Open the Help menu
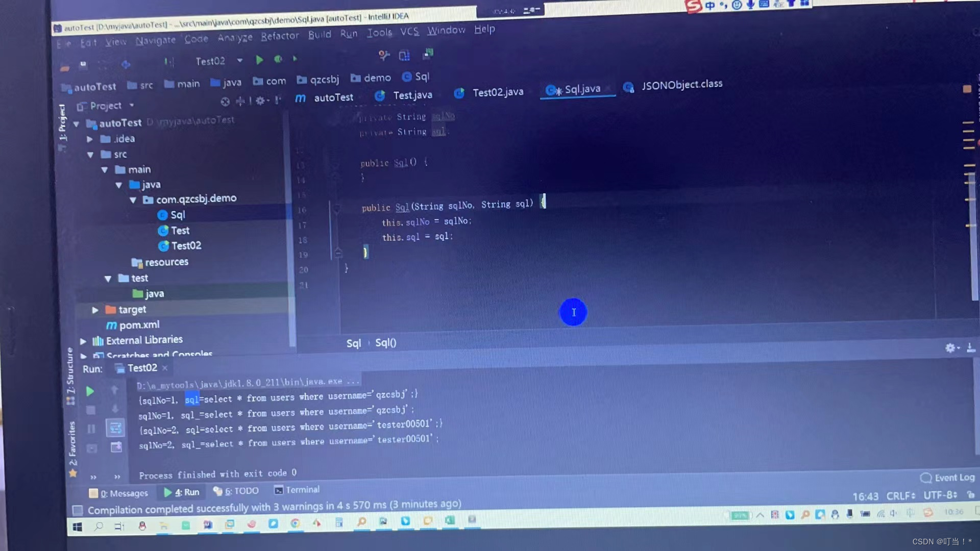Screen dimensions: 980x551 click(x=484, y=30)
